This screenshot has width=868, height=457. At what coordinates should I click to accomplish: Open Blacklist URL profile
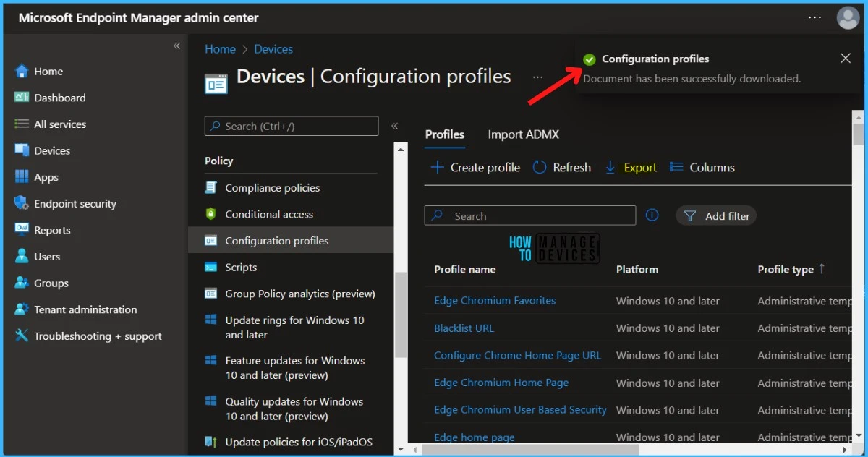pyautogui.click(x=464, y=328)
